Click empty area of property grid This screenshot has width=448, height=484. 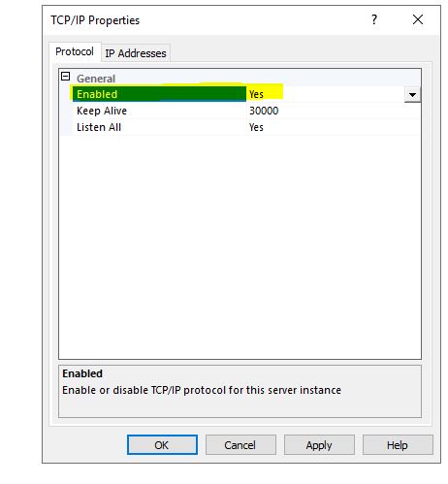[x=240, y=245]
